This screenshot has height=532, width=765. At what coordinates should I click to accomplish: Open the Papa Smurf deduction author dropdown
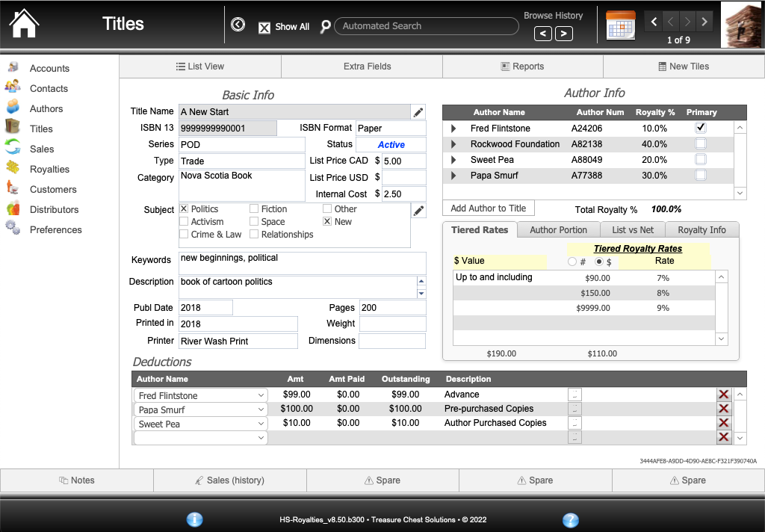(261, 409)
